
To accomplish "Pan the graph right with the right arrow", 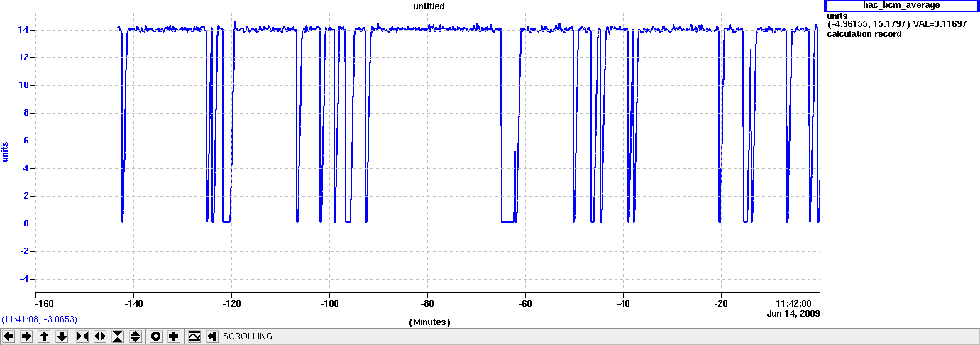I will pos(26,336).
